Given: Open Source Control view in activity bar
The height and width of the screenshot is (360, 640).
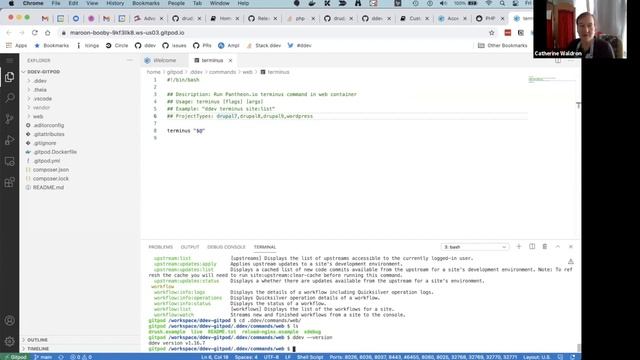Looking at the screenshot, I should click(x=9, y=119).
